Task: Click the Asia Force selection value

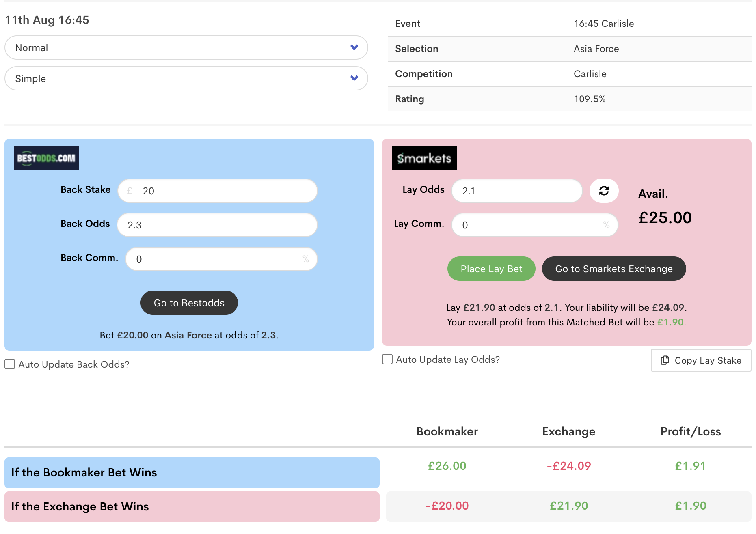Action: (x=596, y=49)
